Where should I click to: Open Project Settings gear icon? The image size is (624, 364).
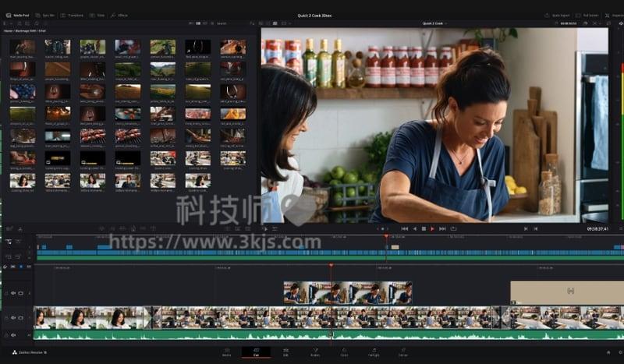pyautogui.click(x=620, y=352)
